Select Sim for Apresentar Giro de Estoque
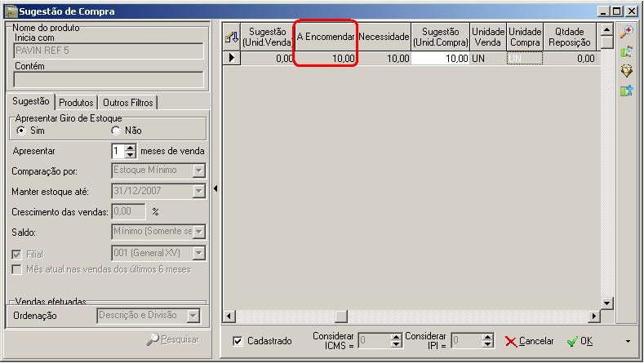644x363 pixels. pyautogui.click(x=21, y=131)
